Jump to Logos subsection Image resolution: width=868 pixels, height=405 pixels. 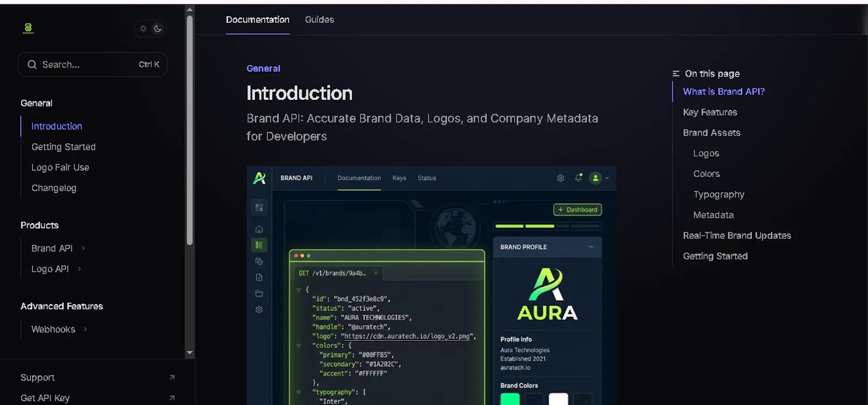click(x=706, y=153)
